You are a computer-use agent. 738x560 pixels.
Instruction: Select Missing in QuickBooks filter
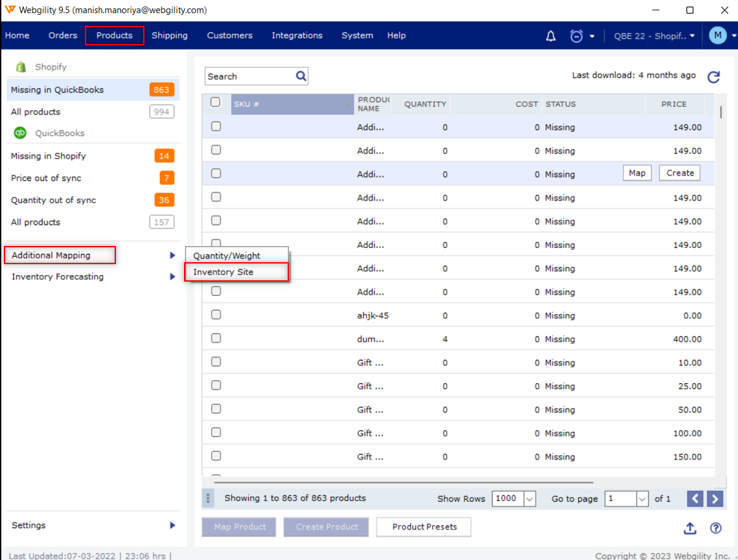[93, 90]
